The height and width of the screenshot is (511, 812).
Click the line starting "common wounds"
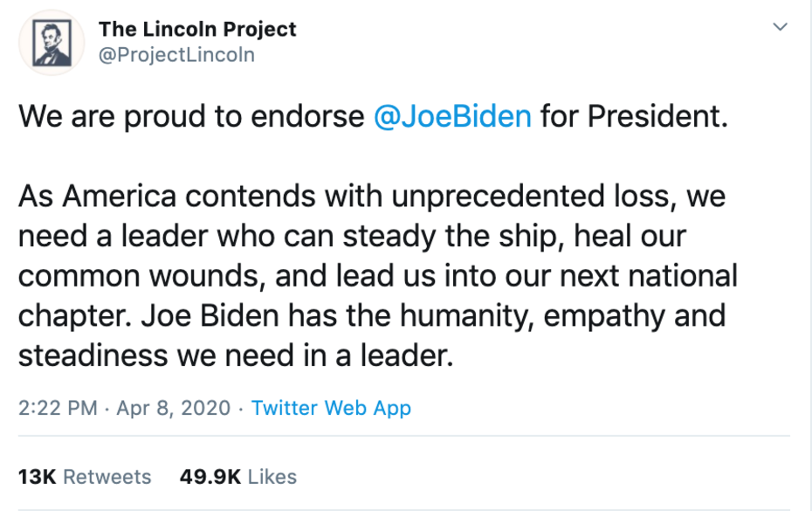point(377,276)
